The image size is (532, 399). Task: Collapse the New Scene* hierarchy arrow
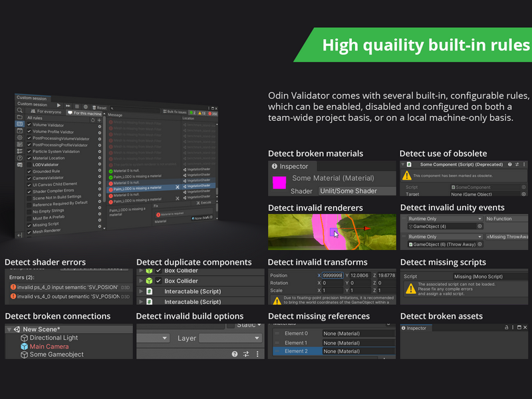tap(9, 329)
